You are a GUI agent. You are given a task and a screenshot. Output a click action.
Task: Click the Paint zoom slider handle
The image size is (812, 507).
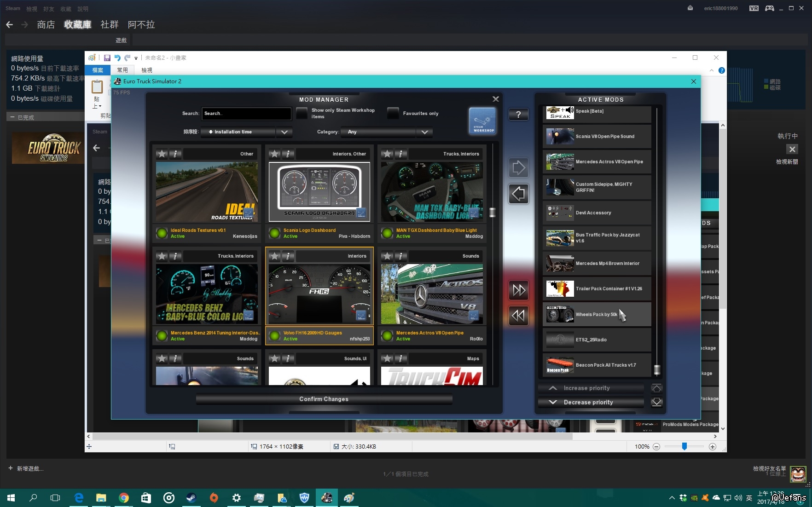tap(684, 446)
